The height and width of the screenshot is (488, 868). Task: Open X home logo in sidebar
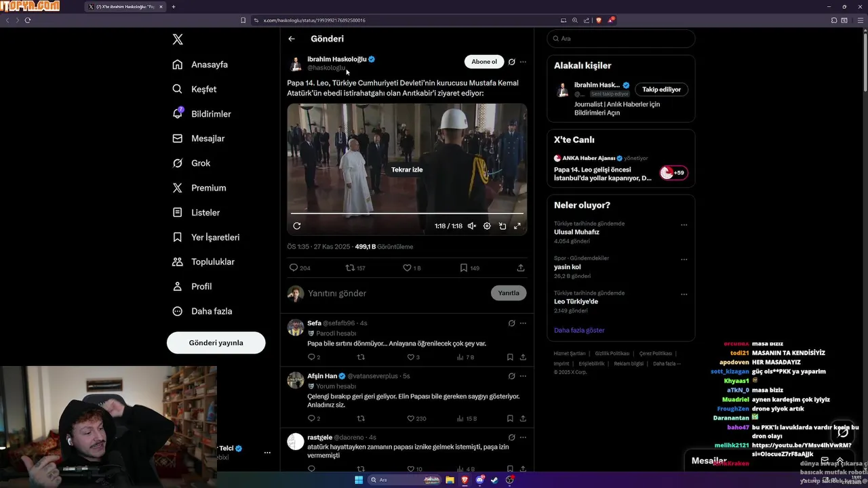pos(178,39)
